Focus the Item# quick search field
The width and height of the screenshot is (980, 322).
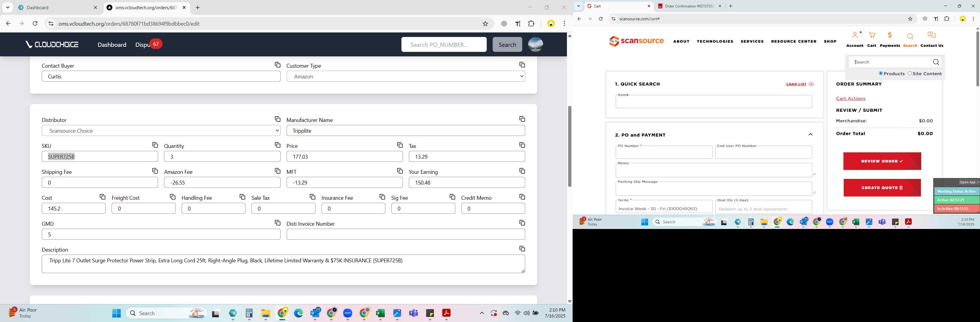714,101
